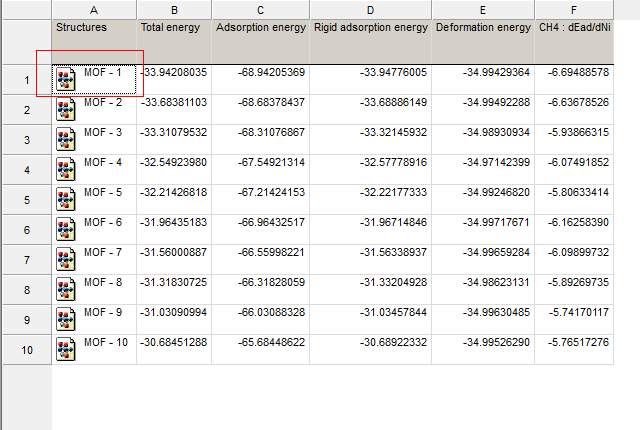
Task: Select adsorption energy cell -65.68448622
Action: (260, 350)
